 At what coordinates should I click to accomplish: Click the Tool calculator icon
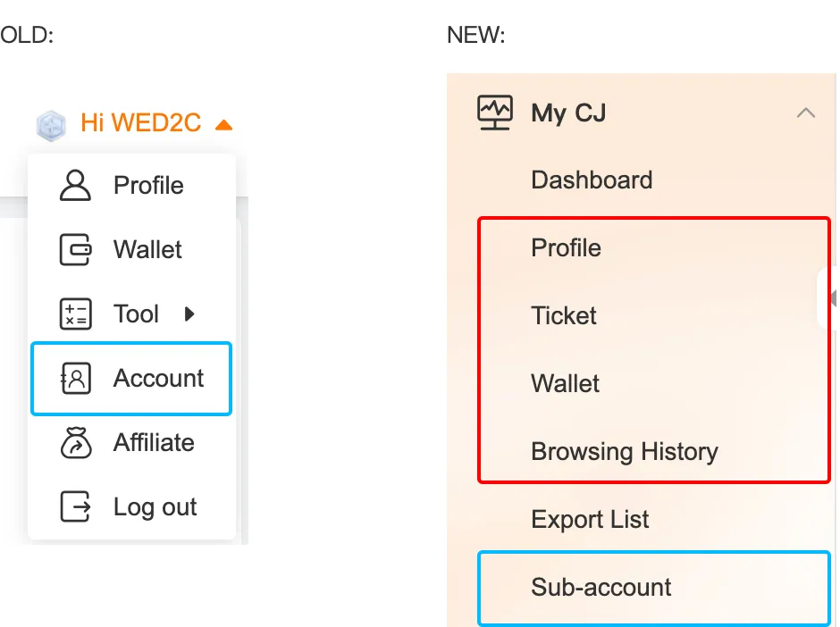(75, 313)
